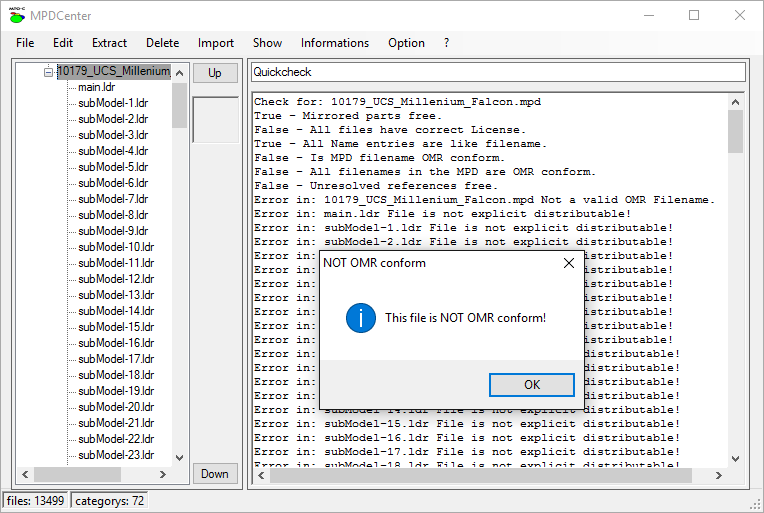Select subModel-10.ldr in the tree
This screenshot has width=764, height=513.
pyautogui.click(x=116, y=247)
